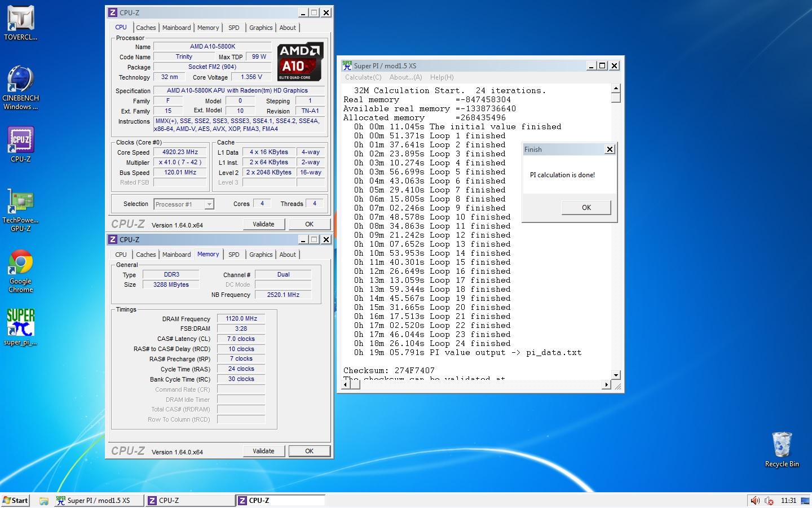
Task: Click the AMD A10 processor logo
Action: point(300,61)
